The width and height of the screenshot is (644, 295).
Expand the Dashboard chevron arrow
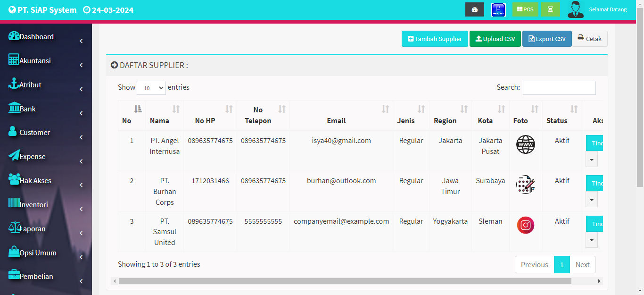pos(81,42)
